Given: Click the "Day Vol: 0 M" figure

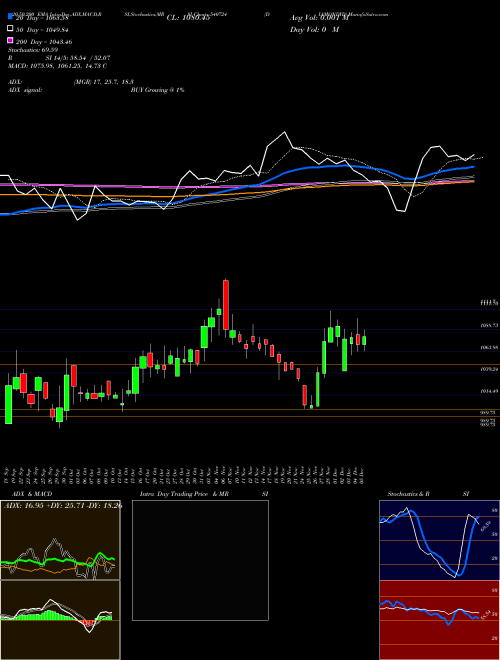Looking at the screenshot, I should coord(314,30).
